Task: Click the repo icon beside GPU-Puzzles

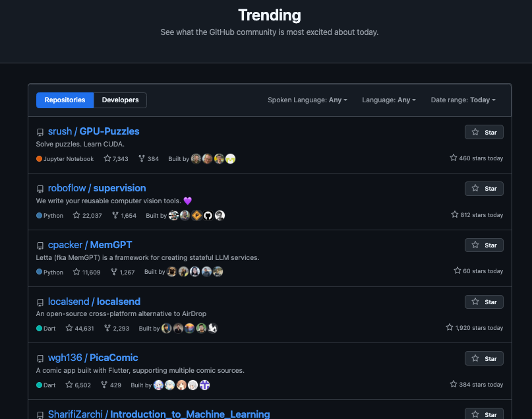Action: 40,132
